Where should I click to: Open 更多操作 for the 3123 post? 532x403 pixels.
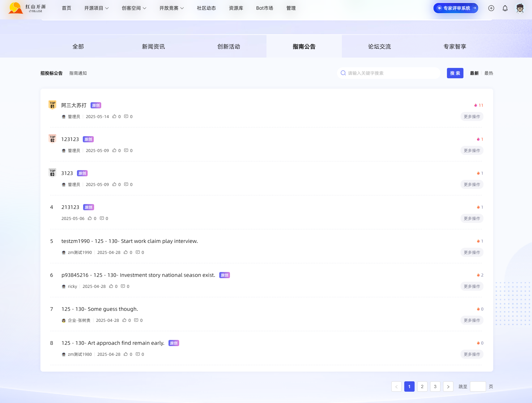point(472,184)
